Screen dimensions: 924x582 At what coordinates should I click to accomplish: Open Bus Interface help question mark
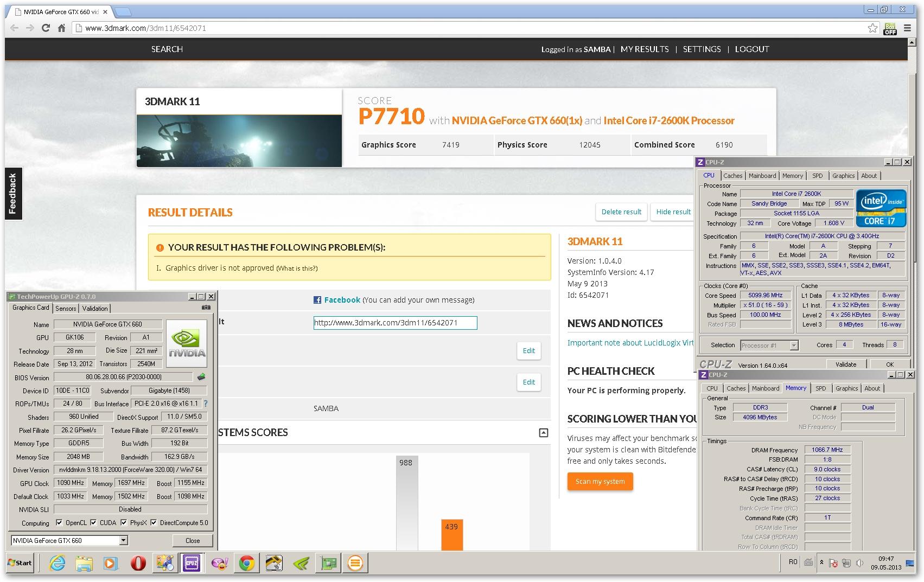[x=206, y=404]
